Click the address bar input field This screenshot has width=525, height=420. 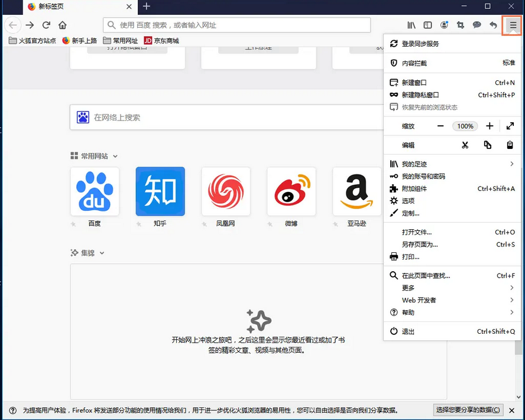[236, 25]
